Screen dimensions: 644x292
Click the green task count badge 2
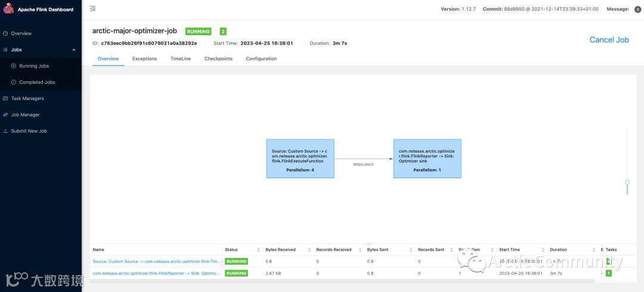coord(223,31)
